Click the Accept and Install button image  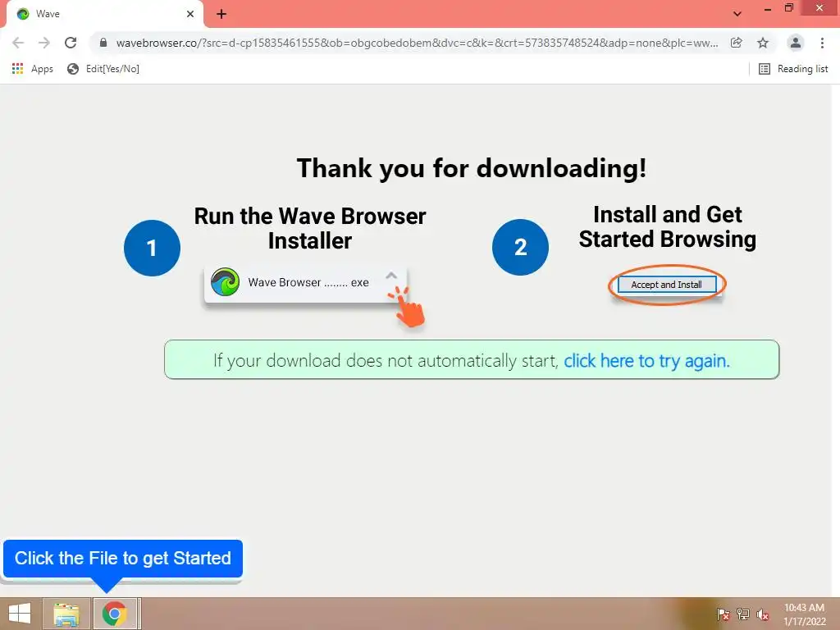click(666, 285)
